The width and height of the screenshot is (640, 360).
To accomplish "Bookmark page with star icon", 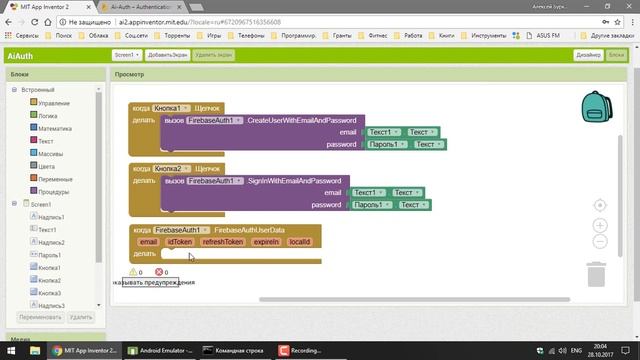I will click(x=618, y=22).
